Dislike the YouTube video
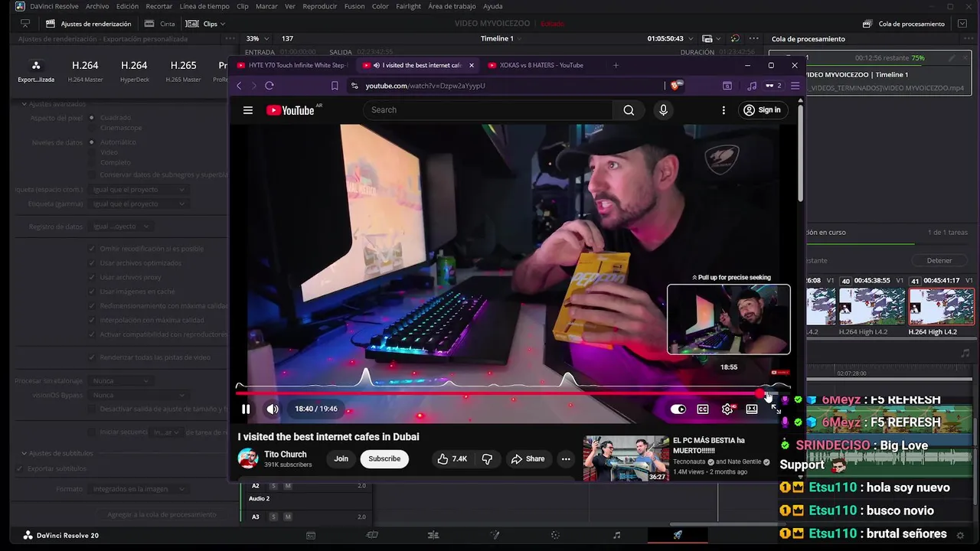The height and width of the screenshot is (551, 980). pyautogui.click(x=487, y=458)
